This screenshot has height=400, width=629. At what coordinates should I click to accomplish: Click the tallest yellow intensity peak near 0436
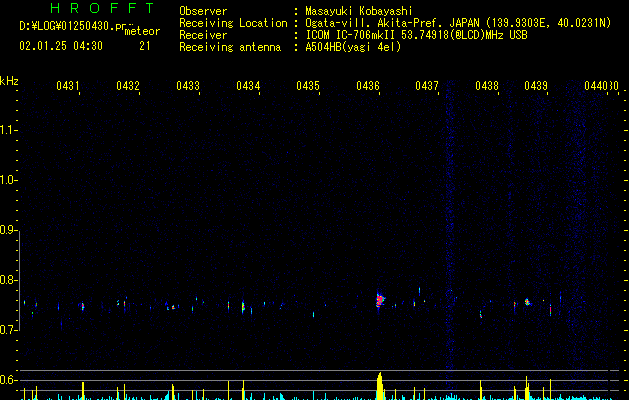tap(379, 386)
